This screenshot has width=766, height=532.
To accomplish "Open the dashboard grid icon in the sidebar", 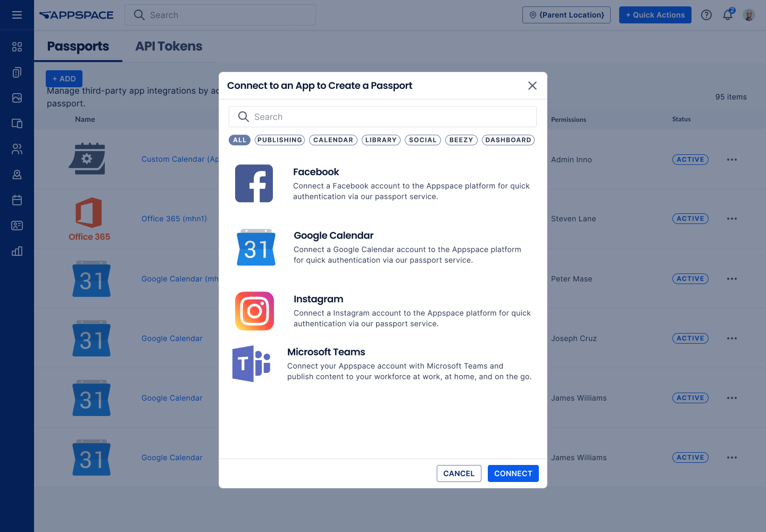I will 17,47.
